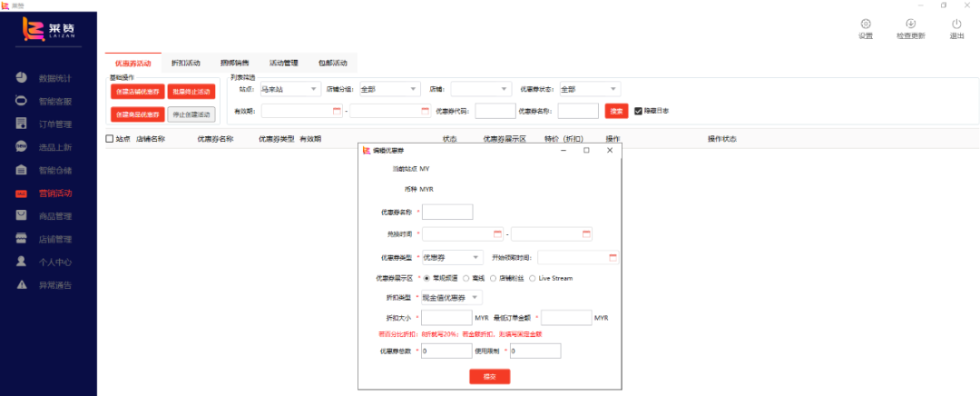
Task: Click 店铺名称 column header
Action: point(151,139)
